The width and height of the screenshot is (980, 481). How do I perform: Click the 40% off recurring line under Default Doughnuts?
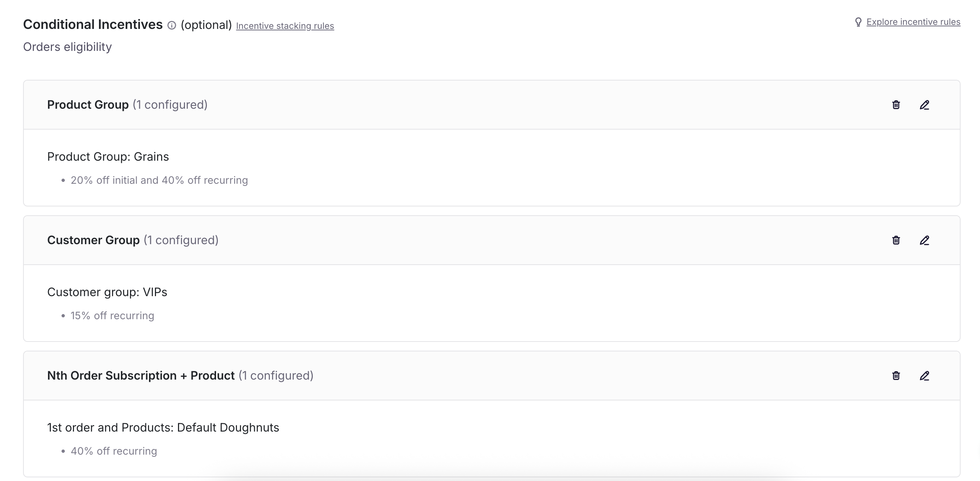114,451
